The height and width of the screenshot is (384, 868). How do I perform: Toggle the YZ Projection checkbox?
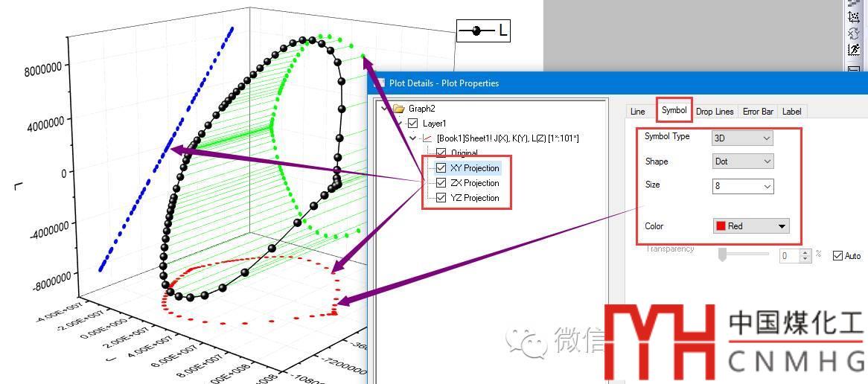tap(441, 197)
